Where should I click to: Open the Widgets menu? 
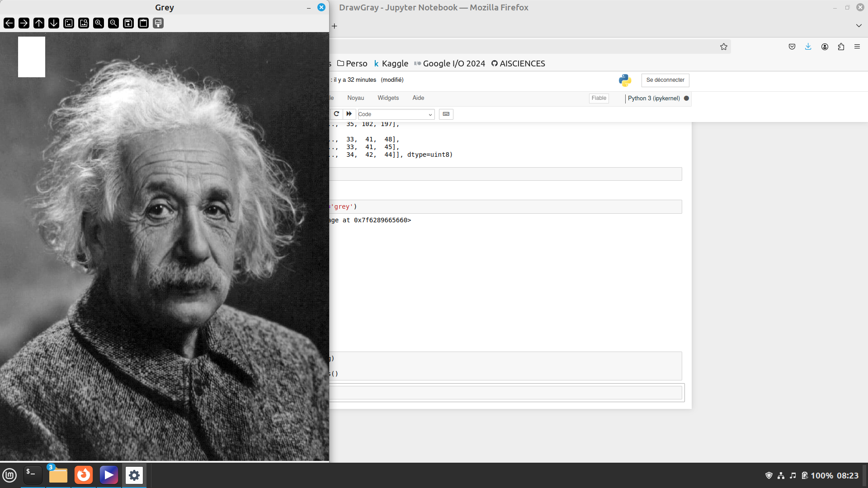tap(388, 98)
